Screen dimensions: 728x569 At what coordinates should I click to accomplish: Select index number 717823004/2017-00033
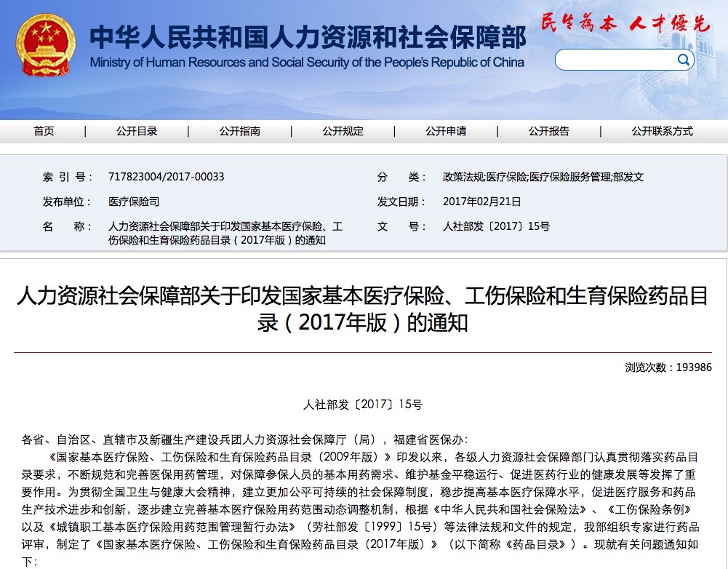coord(167,177)
